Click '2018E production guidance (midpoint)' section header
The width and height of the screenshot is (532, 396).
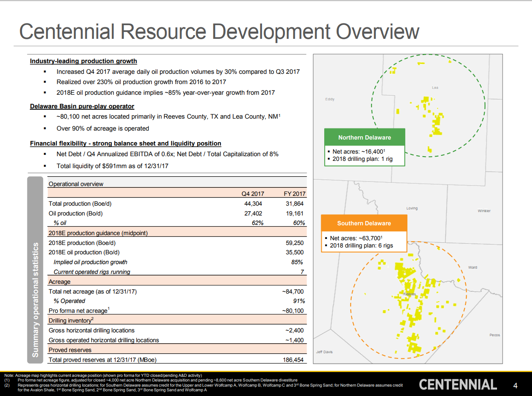tap(98, 233)
